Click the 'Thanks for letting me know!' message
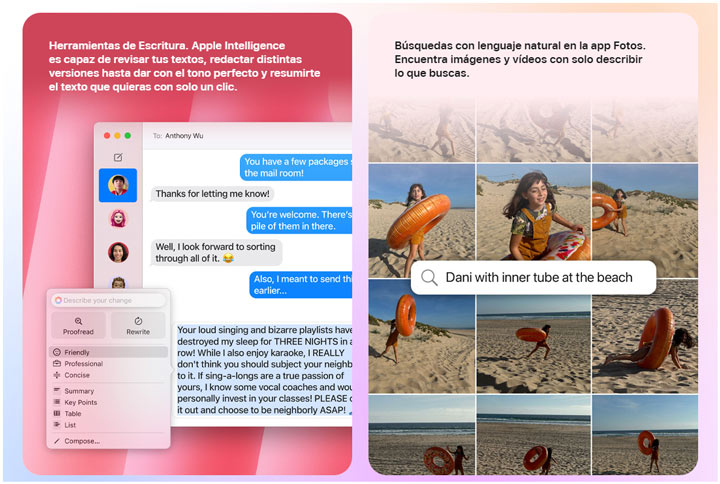The image size is (720, 484). coord(212,194)
